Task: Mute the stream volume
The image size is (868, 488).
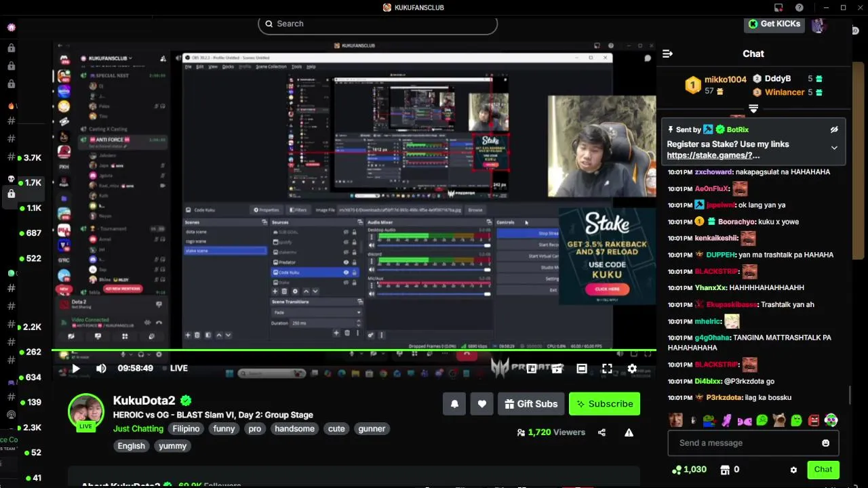Action: 101,369
